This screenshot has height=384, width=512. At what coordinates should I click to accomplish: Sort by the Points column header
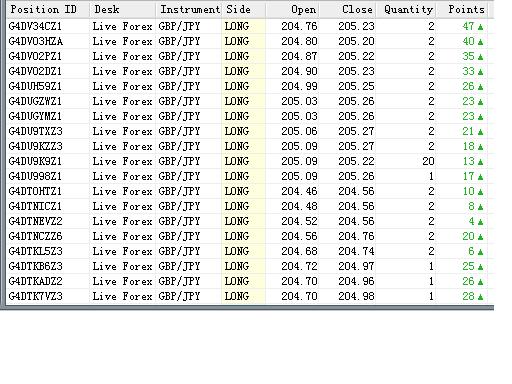click(462, 9)
